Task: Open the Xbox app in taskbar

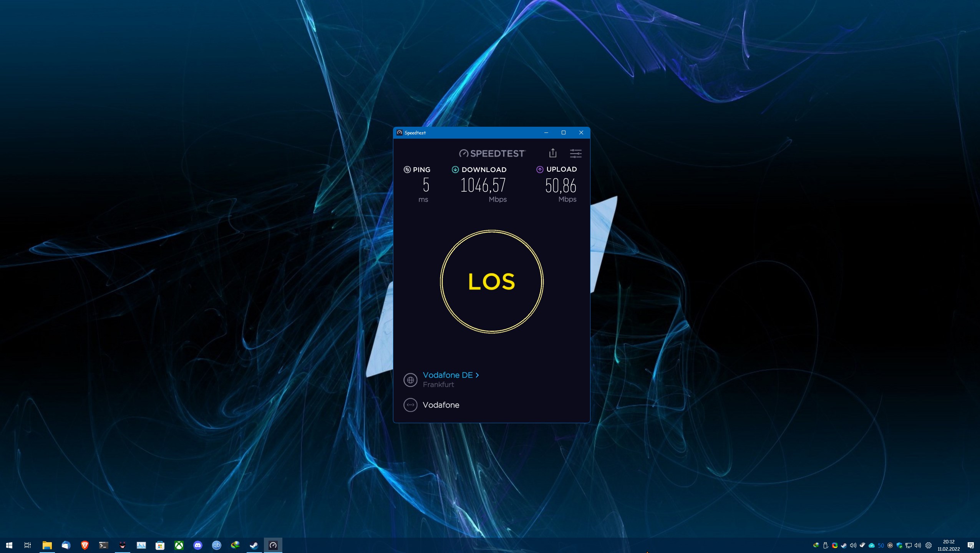Action: coord(179,545)
